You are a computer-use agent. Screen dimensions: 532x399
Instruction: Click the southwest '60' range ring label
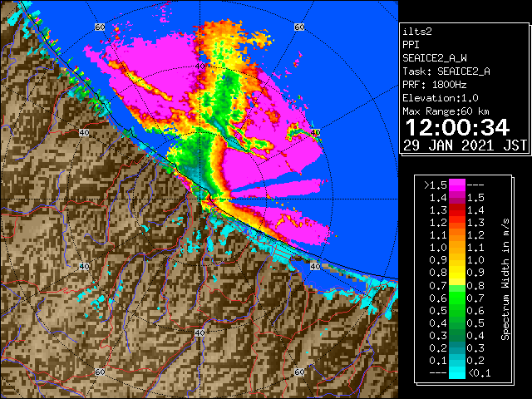point(100,372)
